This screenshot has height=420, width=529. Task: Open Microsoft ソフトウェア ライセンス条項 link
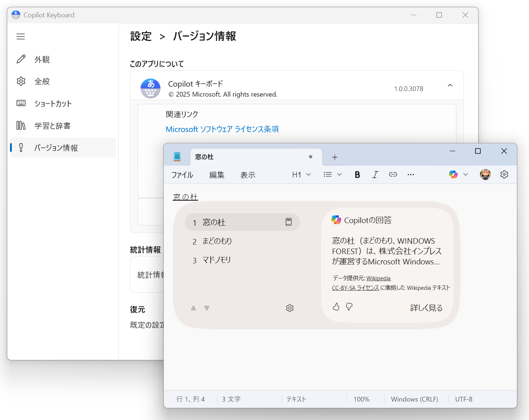pyautogui.click(x=222, y=129)
